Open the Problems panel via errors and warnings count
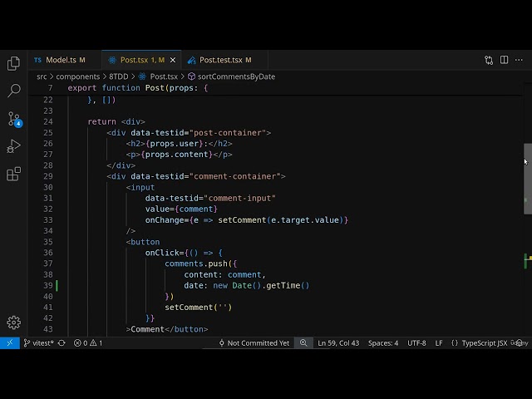The image size is (532, 399). point(88,343)
